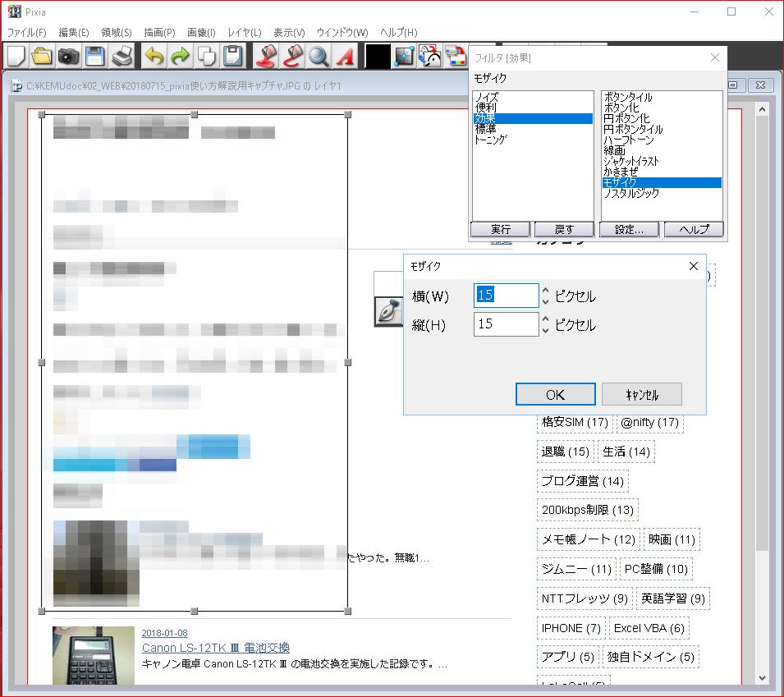Screen dimensions: 784x697
Task: Select the red paint bucket fill tool
Action: point(265,56)
